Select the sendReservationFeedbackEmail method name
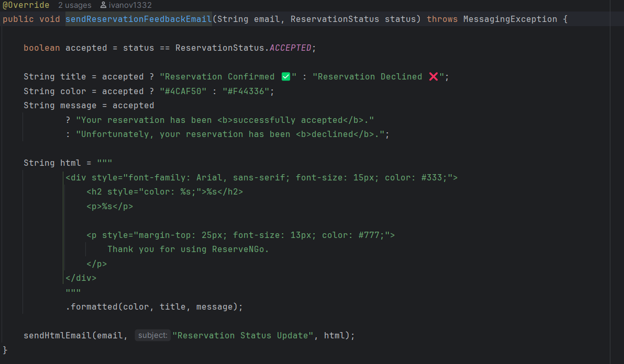The width and height of the screenshot is (624, 364). [x=138, y=19]
